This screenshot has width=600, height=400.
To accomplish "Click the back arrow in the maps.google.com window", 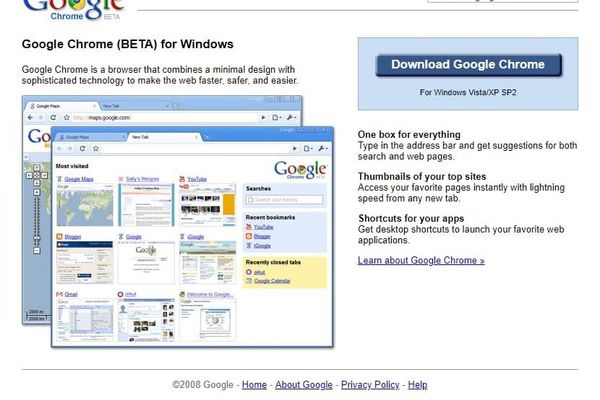I will (x=30, y=118).
